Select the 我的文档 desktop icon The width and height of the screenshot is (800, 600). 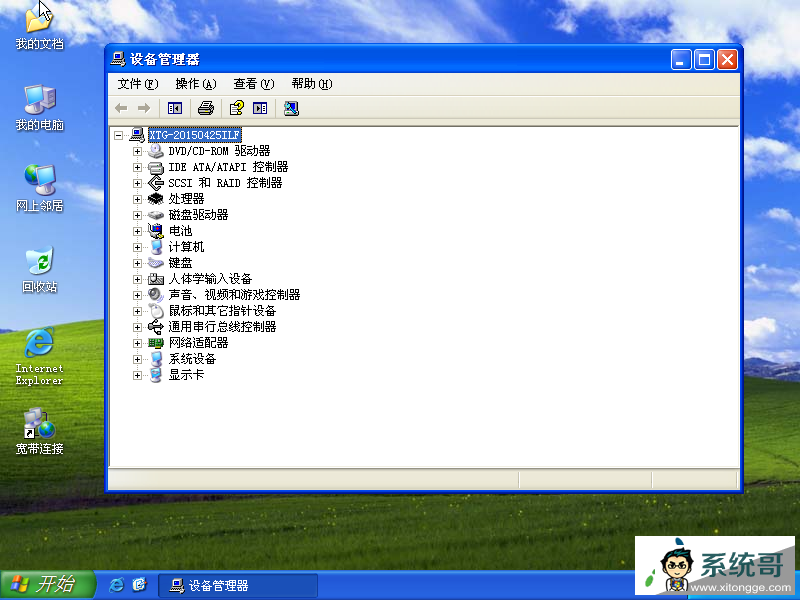click(40, 26)
